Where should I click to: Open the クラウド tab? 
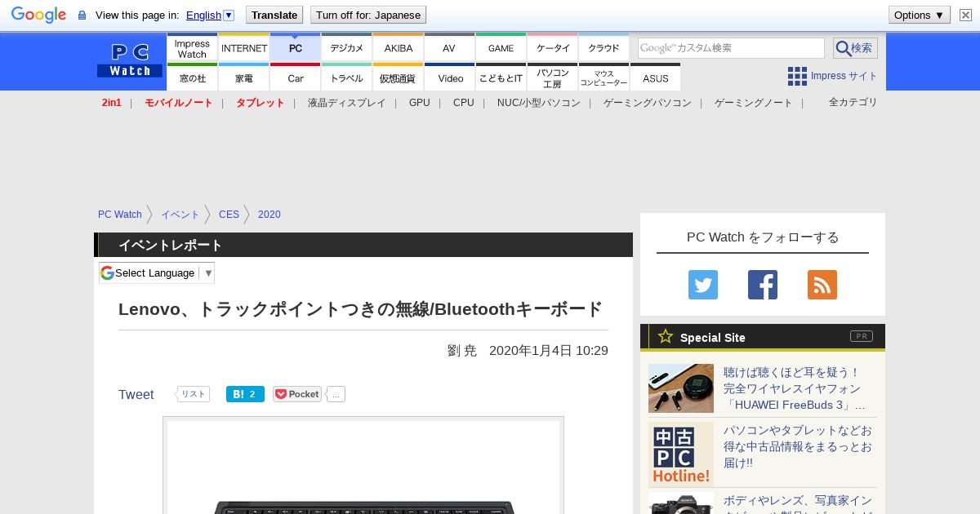604,49
